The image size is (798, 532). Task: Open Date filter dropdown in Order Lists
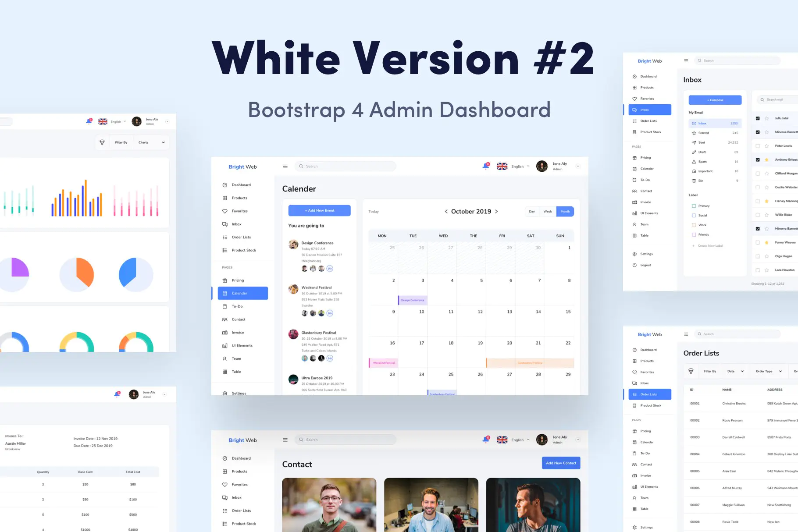[x=736, y=371]
